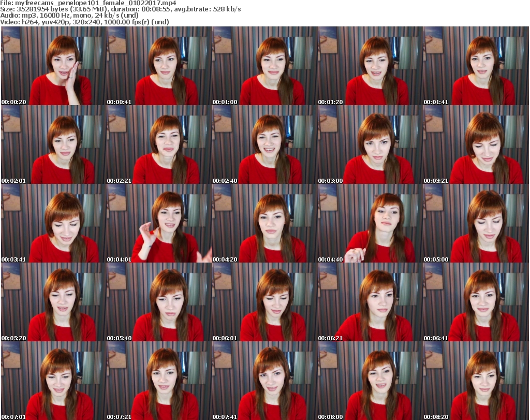This screenshot has height=420, width=530.
Task: Select the thumbnail timestamped 00:00:20
Action: [x=53, y=66]
